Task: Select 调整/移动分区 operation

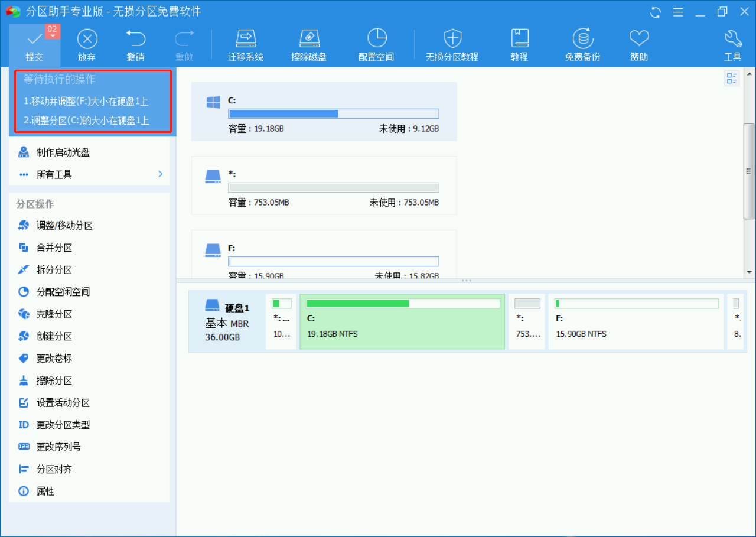Action: [x=90, y=226]
